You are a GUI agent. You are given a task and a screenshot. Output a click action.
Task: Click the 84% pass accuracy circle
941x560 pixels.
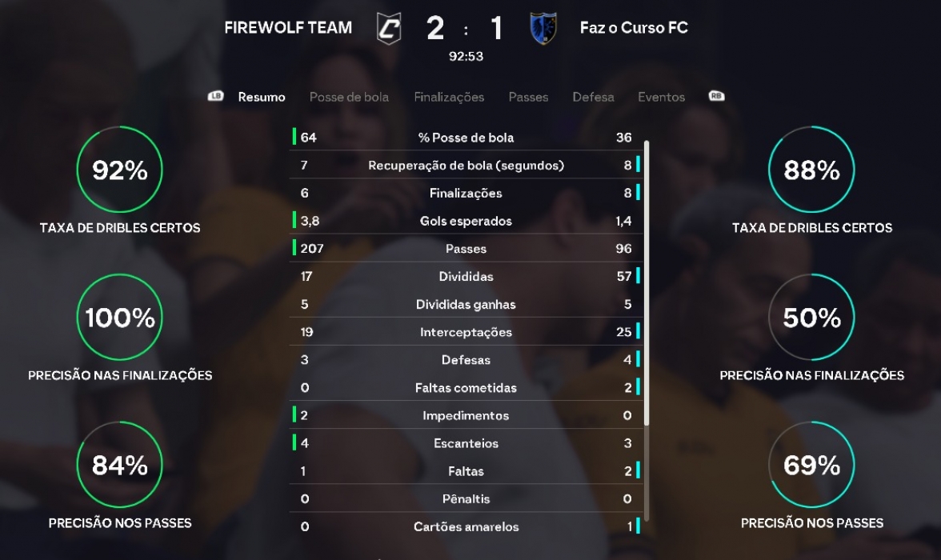(120, 465)
